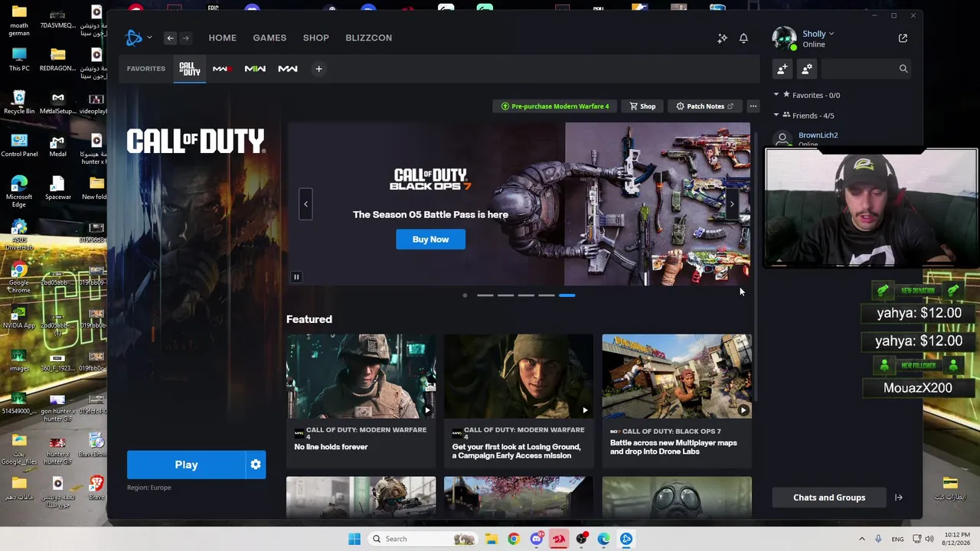
Task: Open the Call of Duty Shop button
Action: coord(642,106)
